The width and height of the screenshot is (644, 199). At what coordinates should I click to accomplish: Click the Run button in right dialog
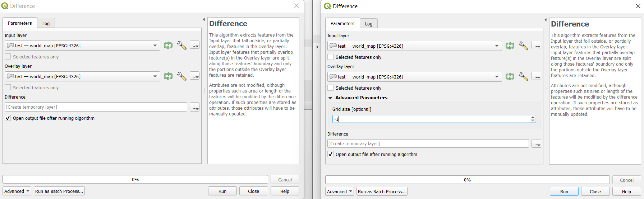coord(564,191)
